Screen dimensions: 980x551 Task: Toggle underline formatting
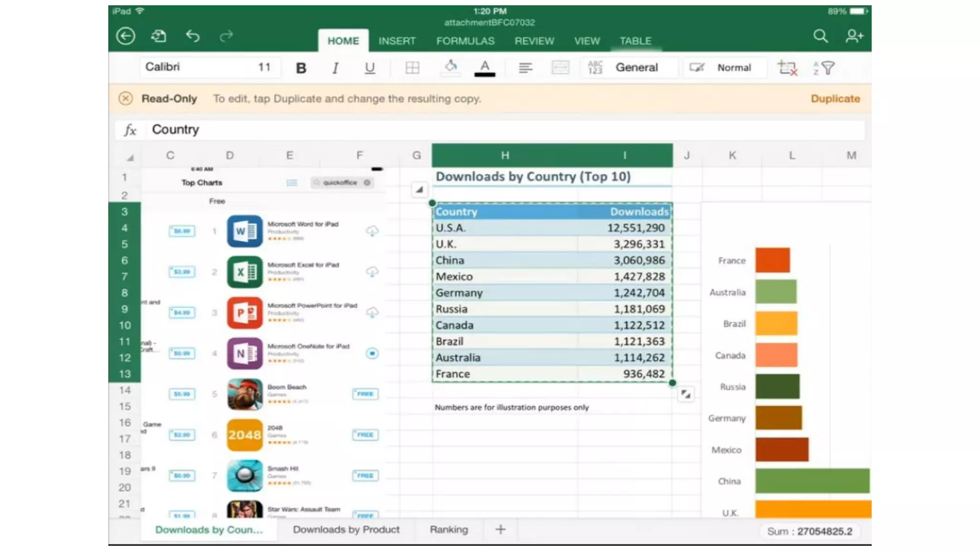point(369,68)
